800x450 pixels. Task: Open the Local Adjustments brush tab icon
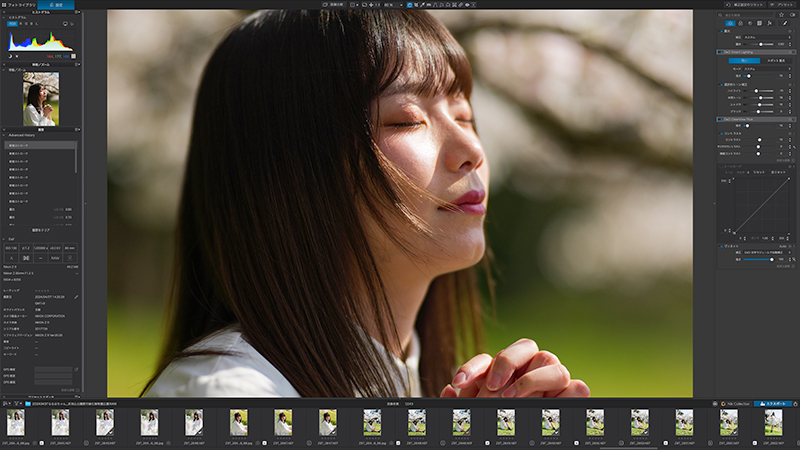point(785,23)
